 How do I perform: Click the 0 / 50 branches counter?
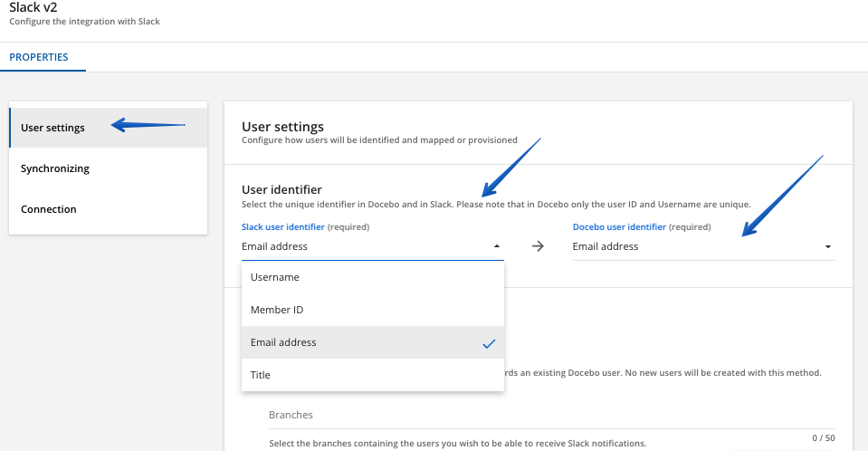coord(823,437)
